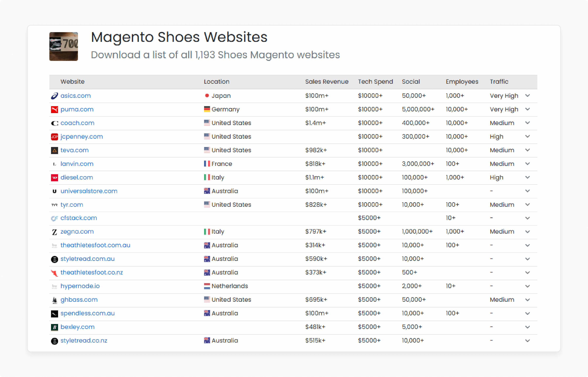
Task: Expand the bexley.com row chevron
Action: coord(527,327)
